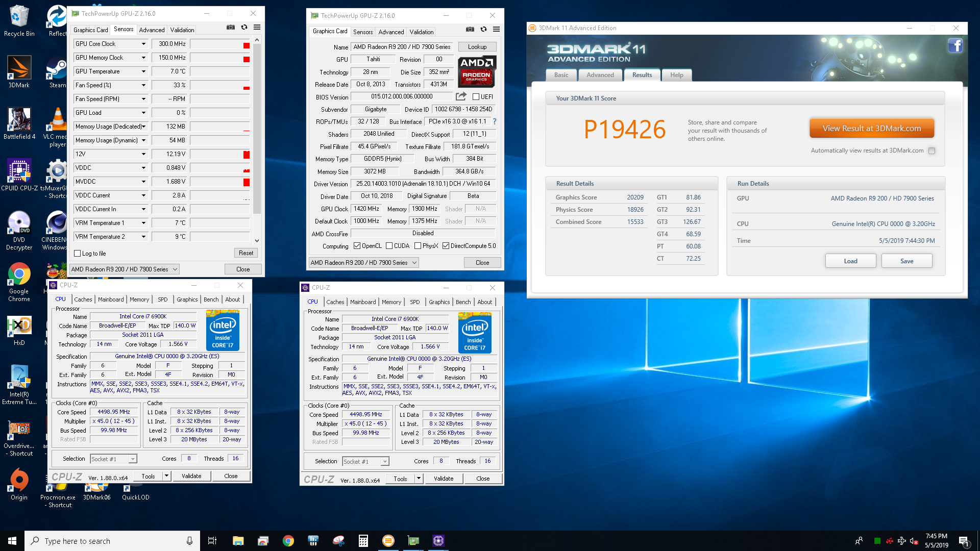
Task: Switch to Advanced tab in left GPU-Z
Action: [x=152, y=30]
